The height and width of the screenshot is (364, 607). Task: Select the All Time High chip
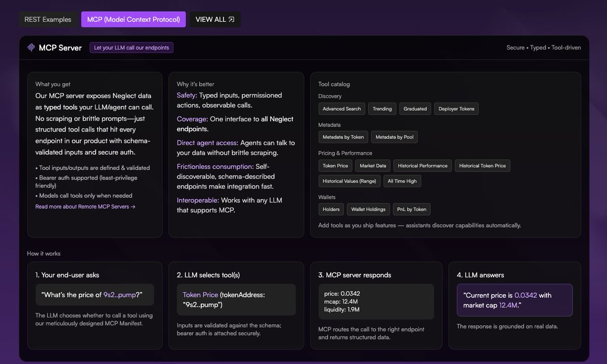(402, 181)
